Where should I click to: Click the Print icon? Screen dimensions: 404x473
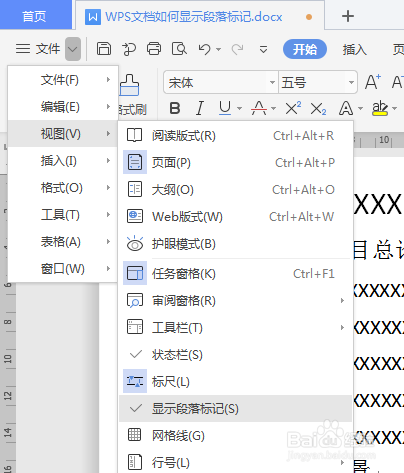(154, 49)
